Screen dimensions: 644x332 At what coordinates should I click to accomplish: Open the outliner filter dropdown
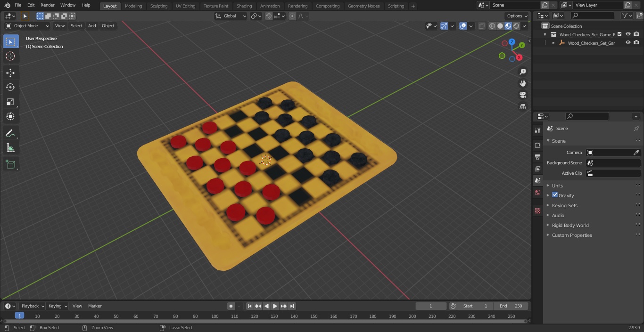(x=627, y=16)
